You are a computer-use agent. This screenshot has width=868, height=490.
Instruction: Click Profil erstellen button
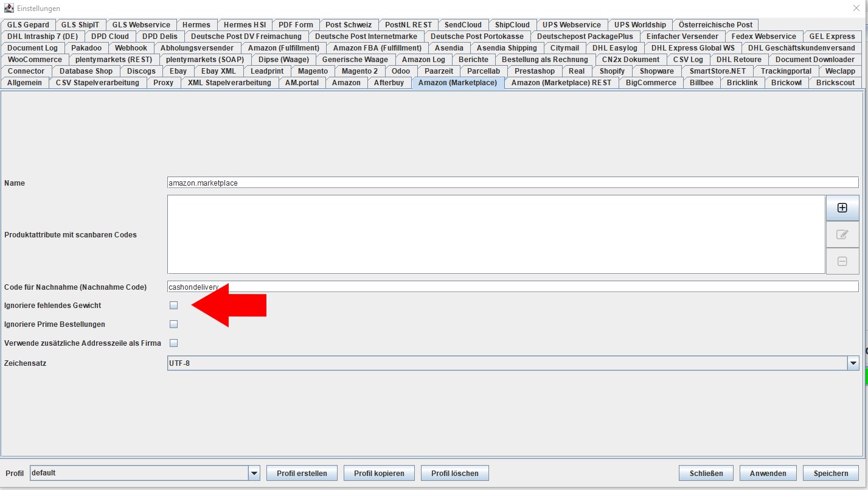(x=302, y=473)
